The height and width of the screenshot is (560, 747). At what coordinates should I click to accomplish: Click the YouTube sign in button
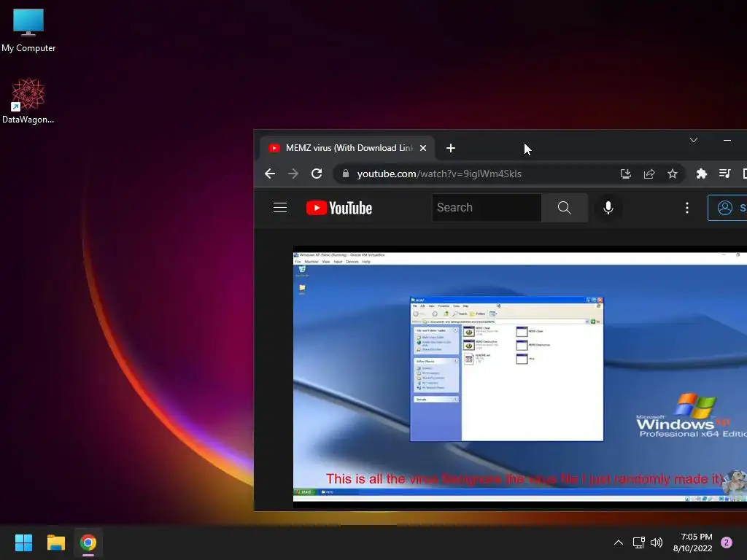pyautogui.click(x=727, y=208)
